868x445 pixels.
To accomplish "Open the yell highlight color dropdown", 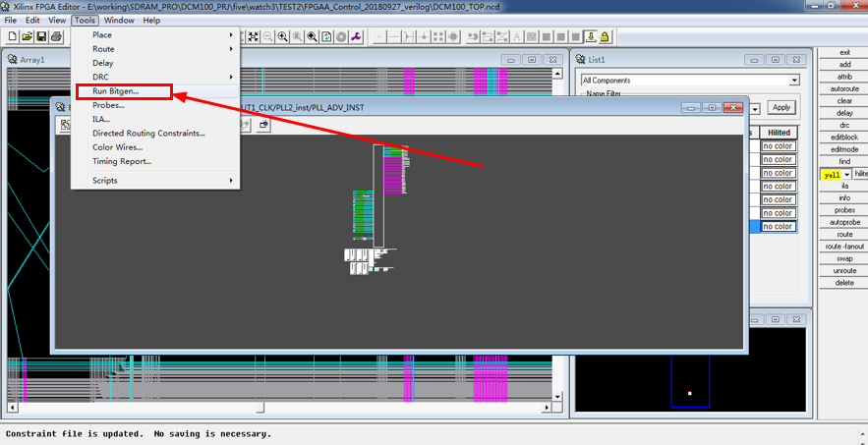I will coord(847,174).
